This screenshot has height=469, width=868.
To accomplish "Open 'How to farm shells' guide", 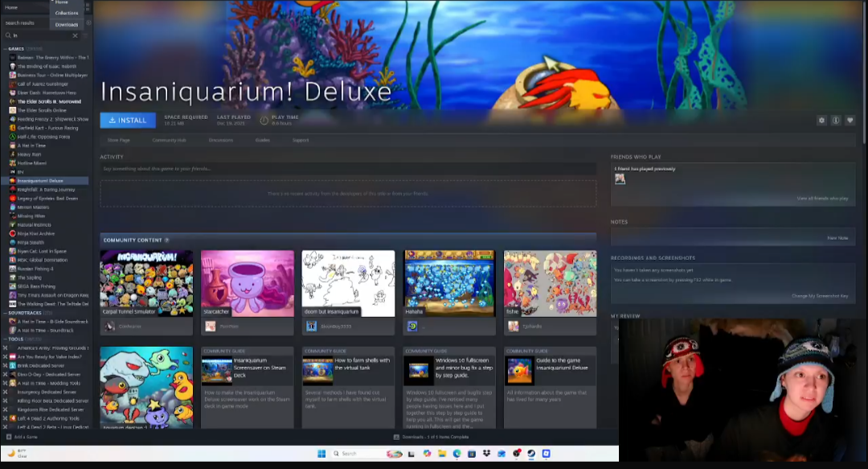I will pos(348,388).
